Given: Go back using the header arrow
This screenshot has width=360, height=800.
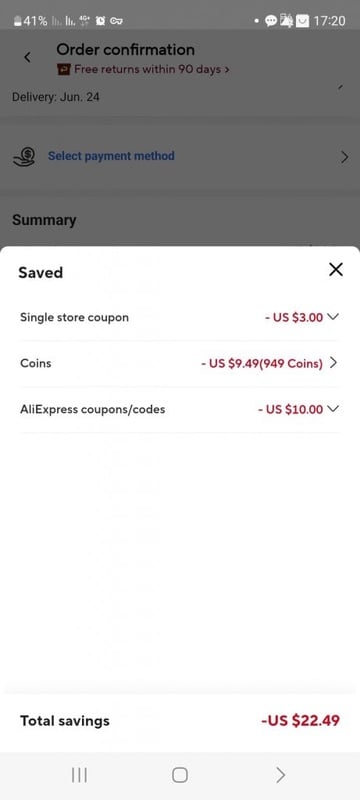Looking at the screenshot, I should (x=28, y=57).
